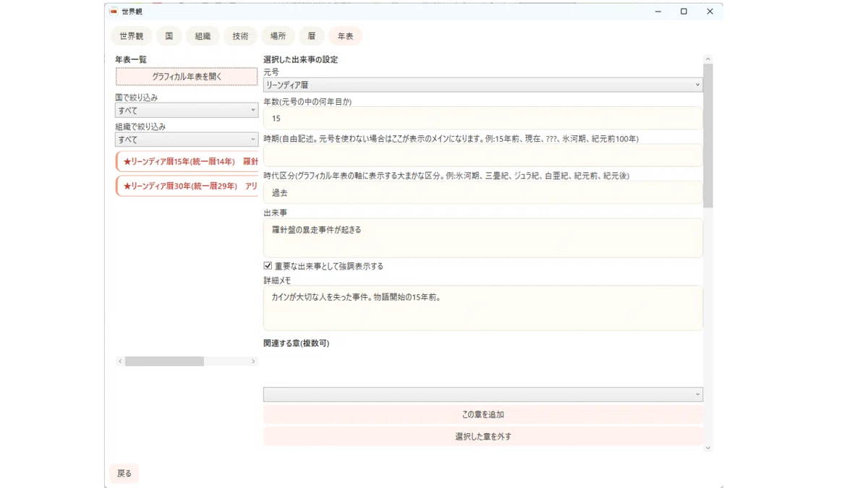Open the 技術 tab

pyautogui.click(x=240, y=36)
